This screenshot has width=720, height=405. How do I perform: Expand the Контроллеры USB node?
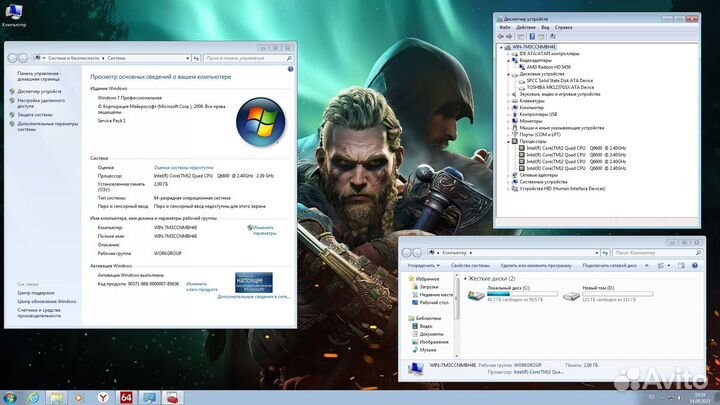coord(508,114)
